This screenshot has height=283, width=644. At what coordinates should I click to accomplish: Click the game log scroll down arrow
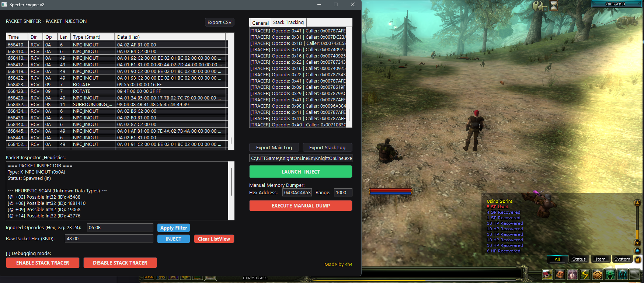[x=637, y=242]
